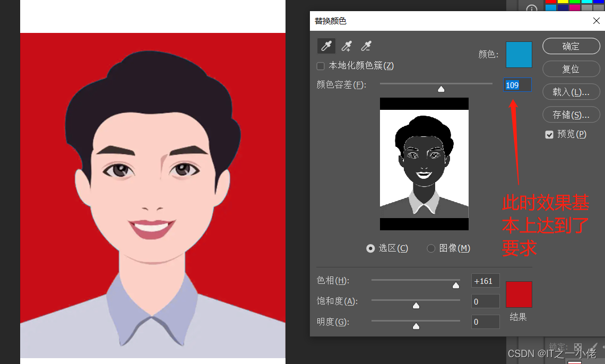Select the Add to Sample eyedropper (plus)
The height and width of the screenshot is (364, 605).
click(x=347, y=46)
